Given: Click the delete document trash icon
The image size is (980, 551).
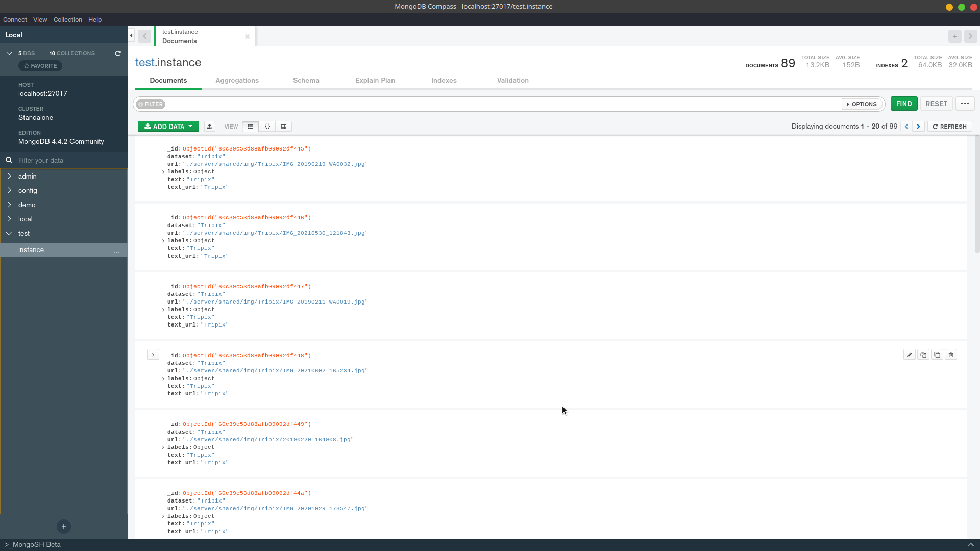Looking at the screenshot, I should [950, 355].
